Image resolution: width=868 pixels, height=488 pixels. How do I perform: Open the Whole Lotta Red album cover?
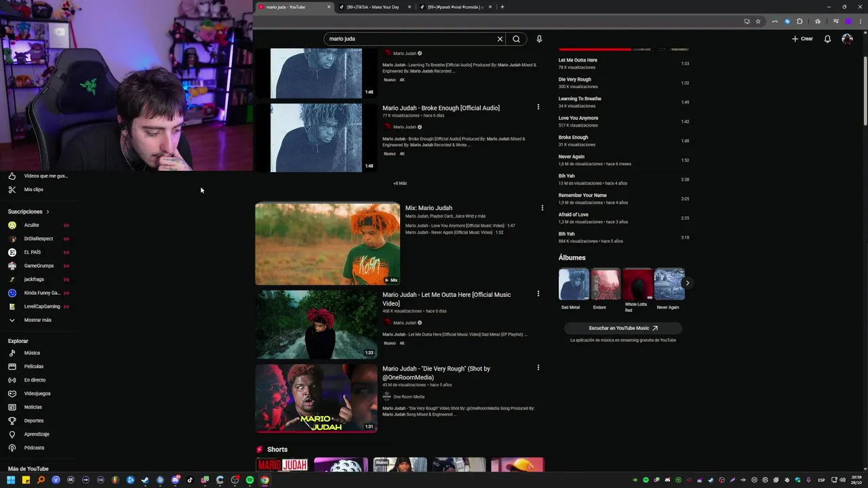click(638, 284)
